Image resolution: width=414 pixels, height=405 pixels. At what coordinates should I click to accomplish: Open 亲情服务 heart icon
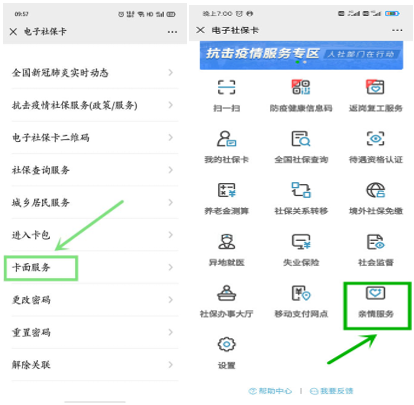pyautogui.click(x=376, y=293)
